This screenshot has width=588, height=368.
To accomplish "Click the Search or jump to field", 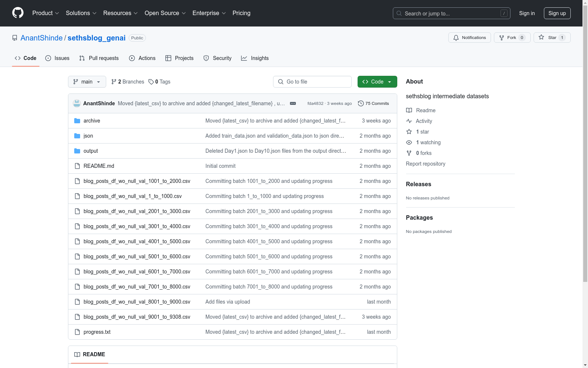I will [x=452, y=13].
